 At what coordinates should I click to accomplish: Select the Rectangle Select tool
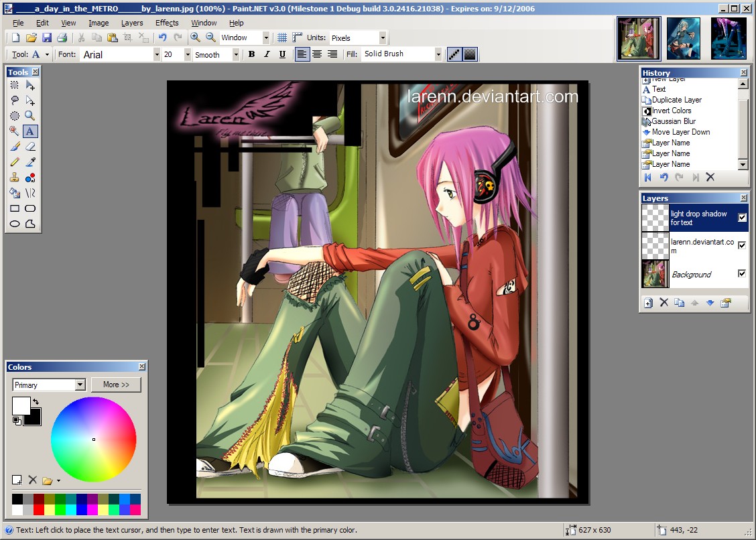(15, 85)
